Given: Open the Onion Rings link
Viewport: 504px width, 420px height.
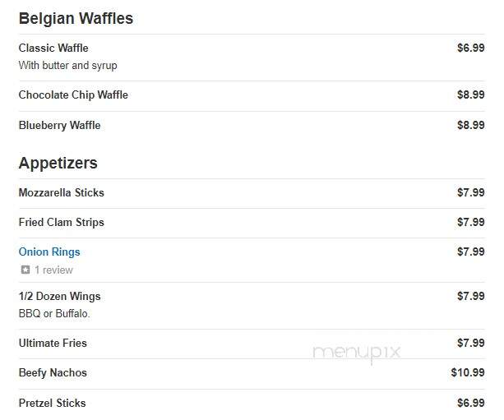Looking at the screenshot, I should point(49,252).
